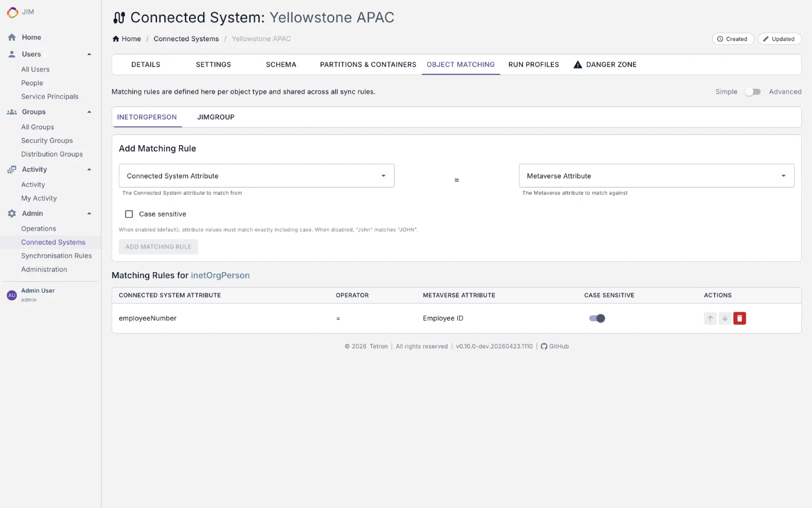This screenshot has height=508, width=812.
Task: Collapse the Users section in the sidebar
Action: [x=89, y=54]
